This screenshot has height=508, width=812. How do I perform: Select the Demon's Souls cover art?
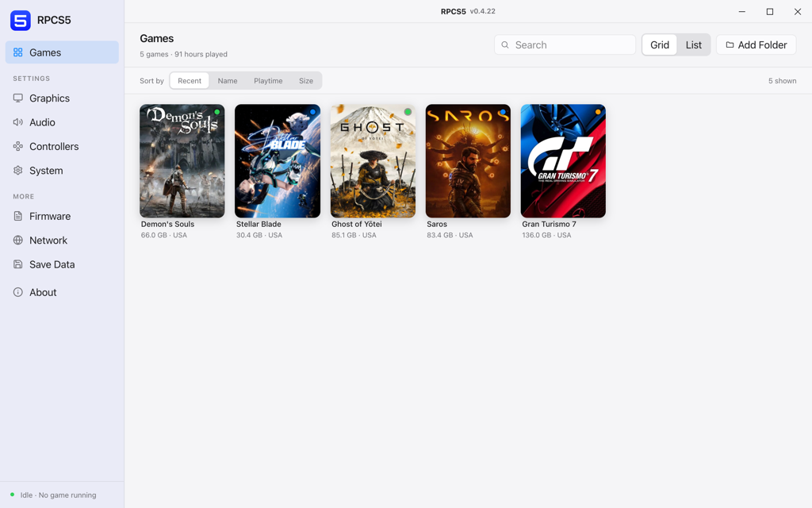point(182,160)
